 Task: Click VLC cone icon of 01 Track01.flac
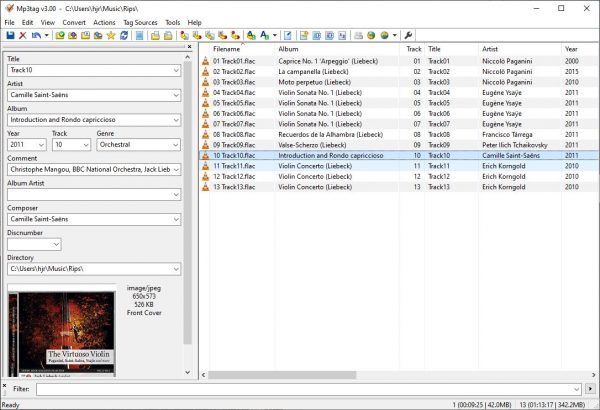coord(205,61)
